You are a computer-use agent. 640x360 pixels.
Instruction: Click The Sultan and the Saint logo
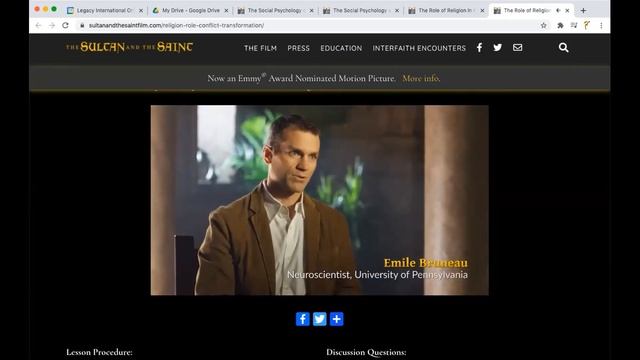(129, 47)
